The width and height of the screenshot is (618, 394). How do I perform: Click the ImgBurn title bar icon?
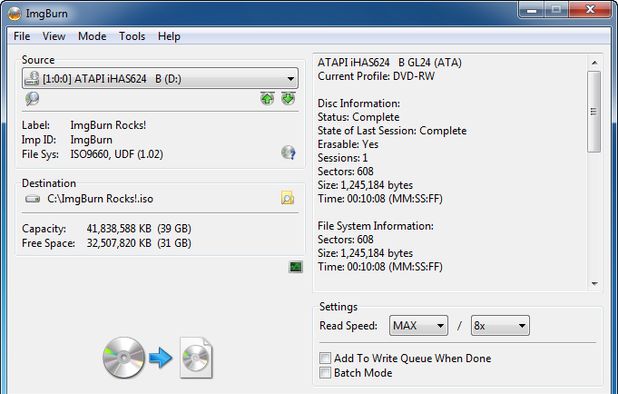click(15, 14)
